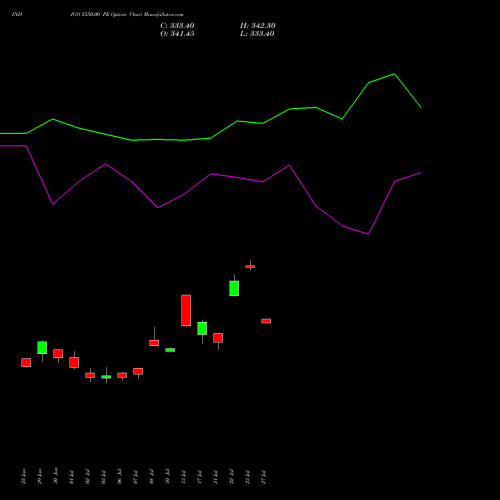Click the open value O: 341.45
This screenshot has height=500, width=500.
(177, 34)
